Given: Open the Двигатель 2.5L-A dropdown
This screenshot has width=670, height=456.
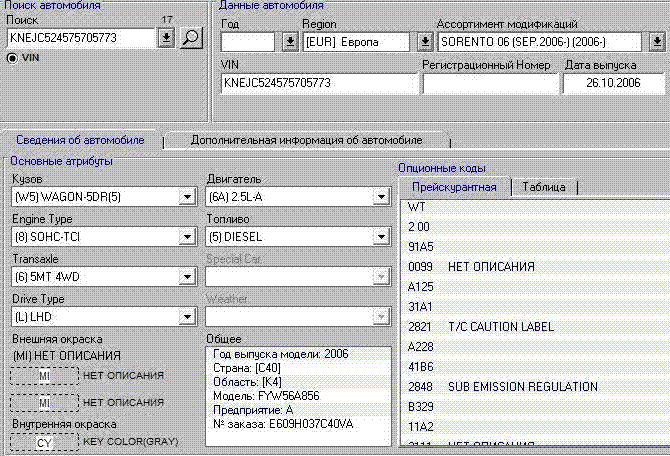Looking at the screenshot, I should (380, 198).
